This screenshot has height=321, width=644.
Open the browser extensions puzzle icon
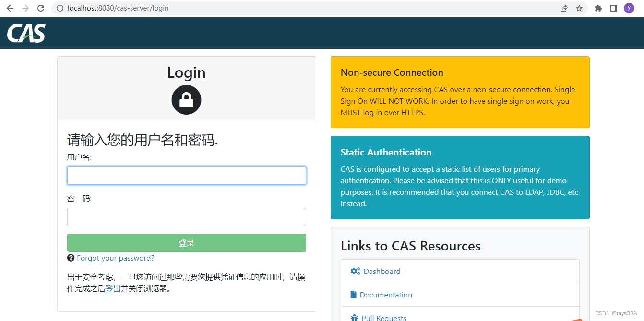598,8
